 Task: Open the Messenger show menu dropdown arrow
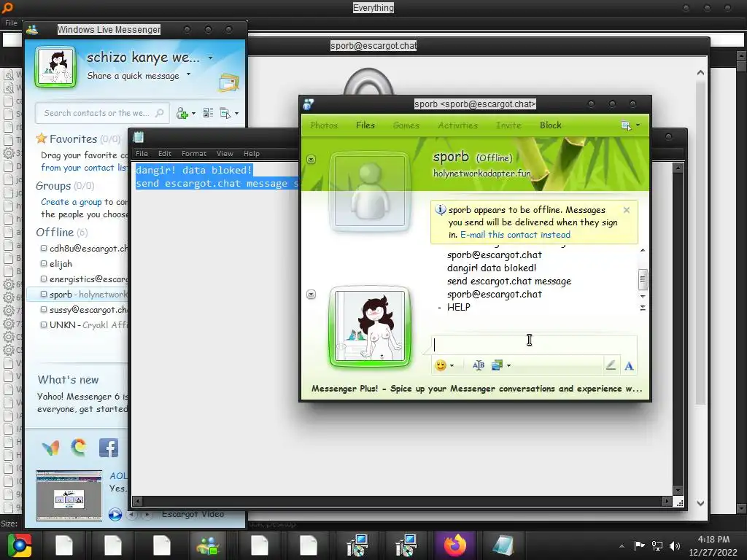(x=237, y=114)
